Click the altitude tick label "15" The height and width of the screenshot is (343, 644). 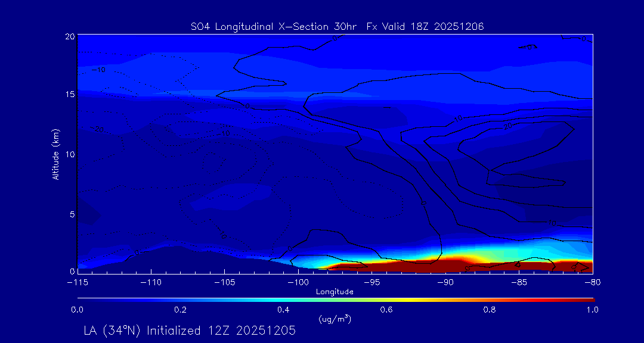pyautogui.click(x=70, y=94)
